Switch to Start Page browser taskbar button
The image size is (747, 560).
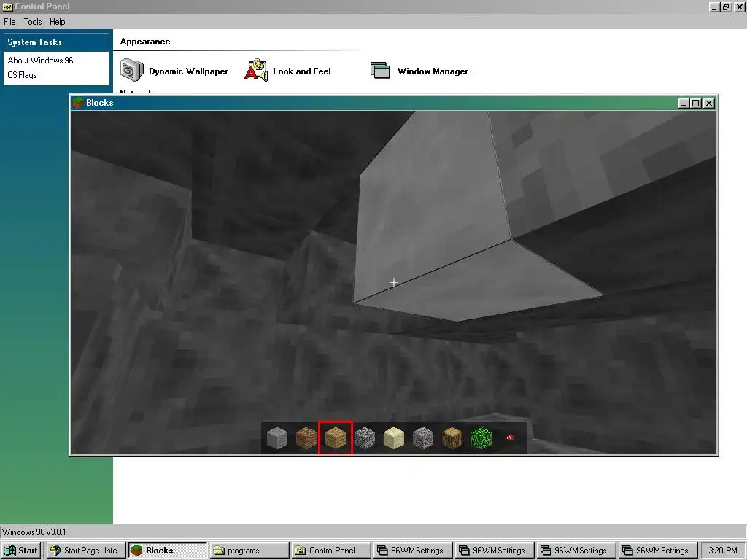[x=86, y=551]
